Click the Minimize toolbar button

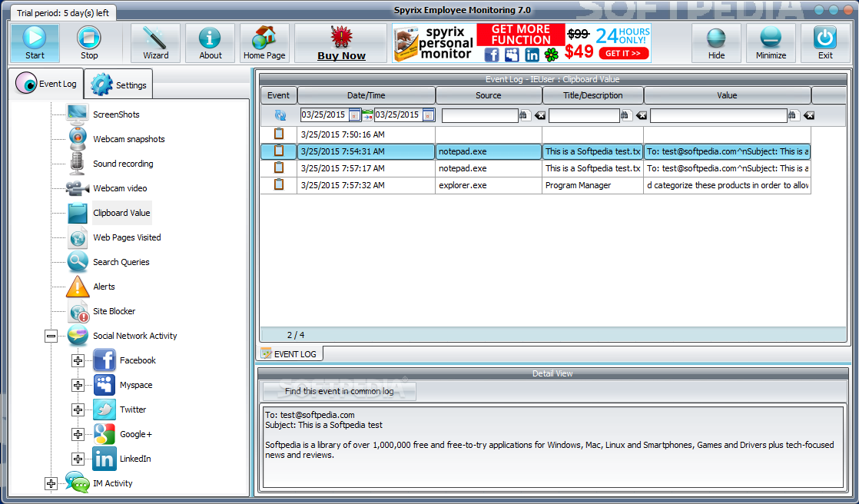click(771, 43)
